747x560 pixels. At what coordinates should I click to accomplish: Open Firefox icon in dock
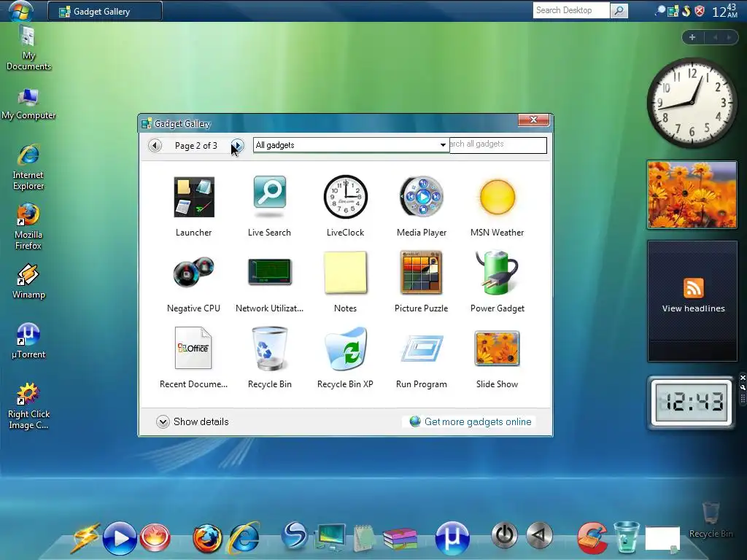[207, 539]
